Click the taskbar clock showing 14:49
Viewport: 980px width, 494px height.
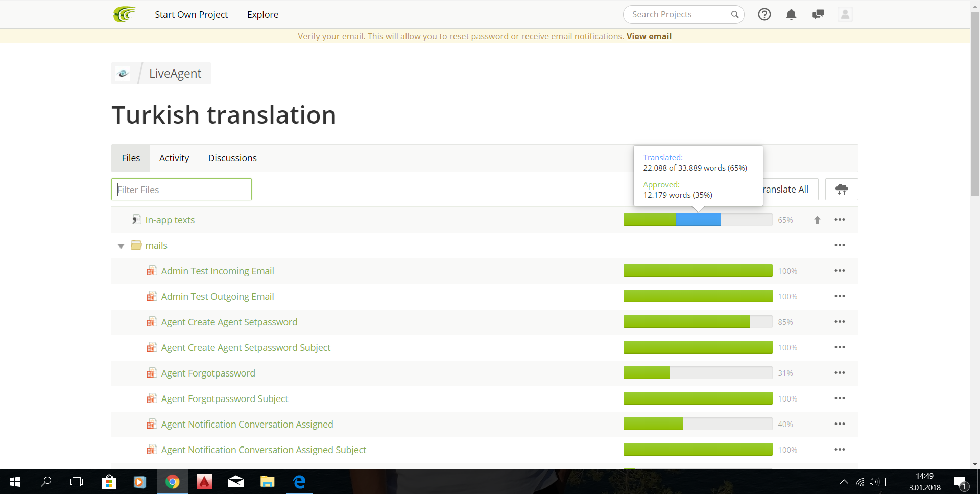(924, 482)
